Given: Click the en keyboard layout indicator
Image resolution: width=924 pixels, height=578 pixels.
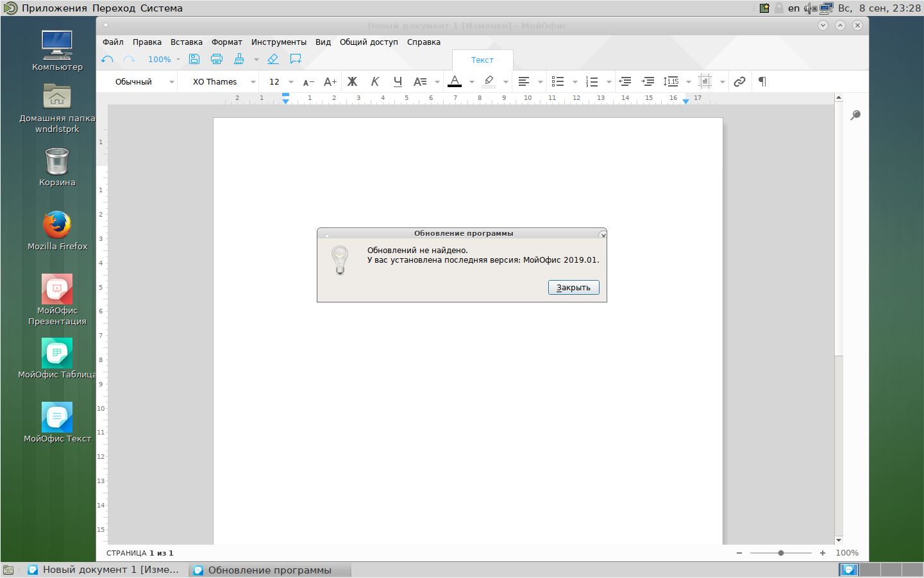Looking at the screenshot, I should pyautogui.click(x=794, y=8).
